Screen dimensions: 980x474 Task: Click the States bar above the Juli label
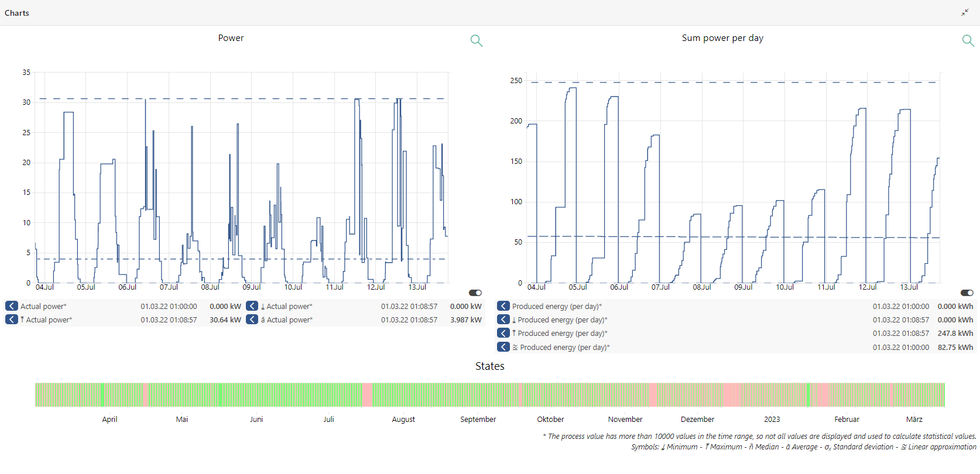pyautogui.click(x=329, y=395)
